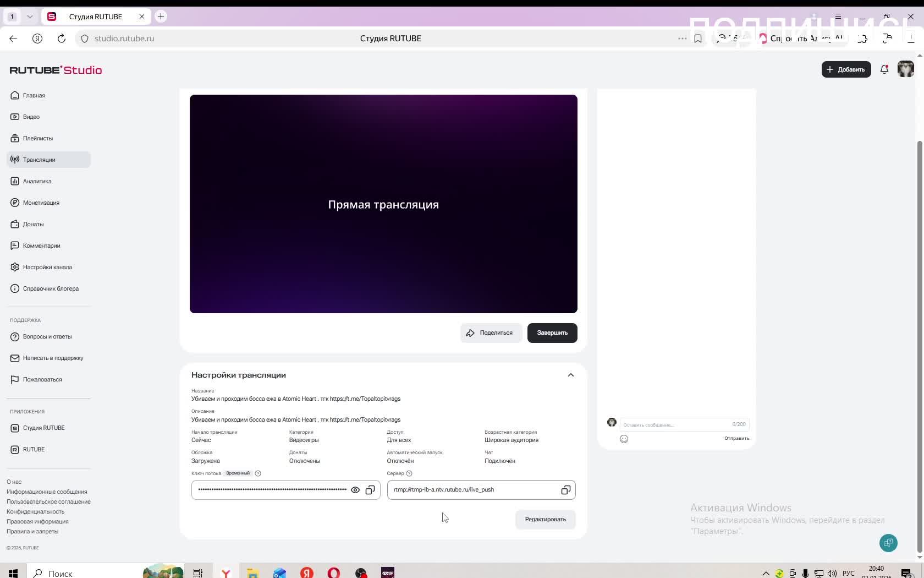Open Task View on the taskbar
Image resolution: width=924 pixels, height=578 pixels.
tap(198, 572)
